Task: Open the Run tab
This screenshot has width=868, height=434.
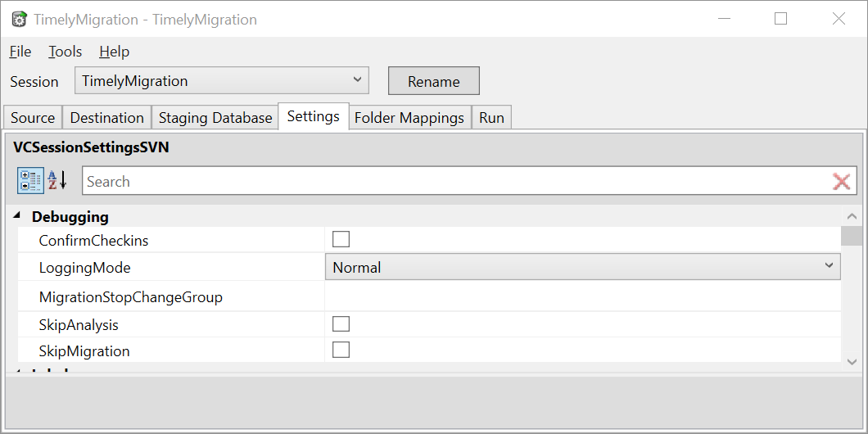Action: (x=491, y=118)
